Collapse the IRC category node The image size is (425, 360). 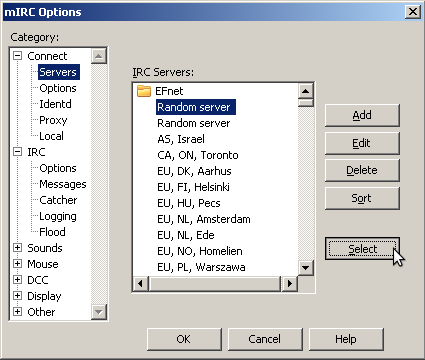pos(17,152)
